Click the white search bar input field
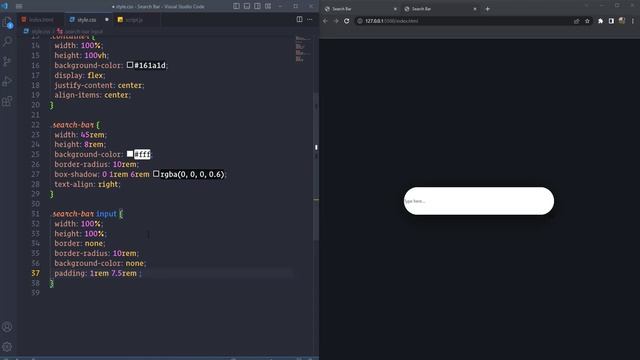 (x=479, y=201)
